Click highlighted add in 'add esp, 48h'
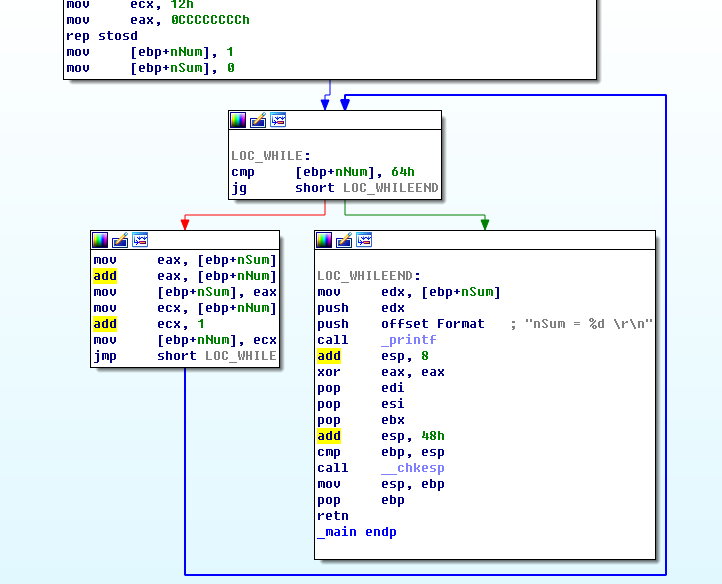This screenshot has height=584, width=722. point(329,436)
